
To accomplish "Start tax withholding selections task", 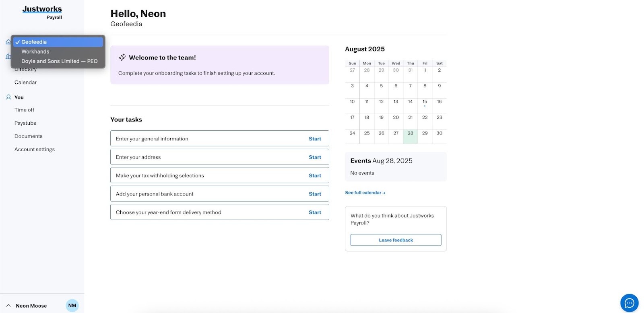I will click(315, 175).
